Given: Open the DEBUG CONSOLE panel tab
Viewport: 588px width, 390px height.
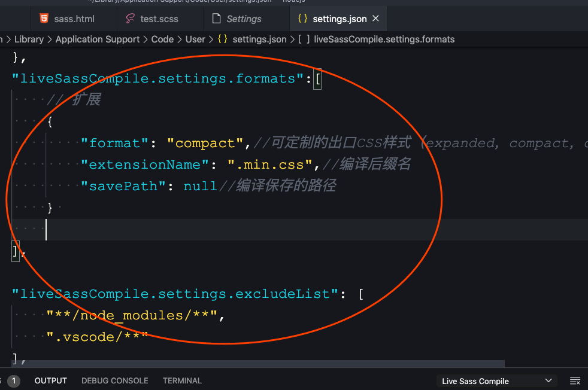Looking at the screenshot, I should point(115,380).
